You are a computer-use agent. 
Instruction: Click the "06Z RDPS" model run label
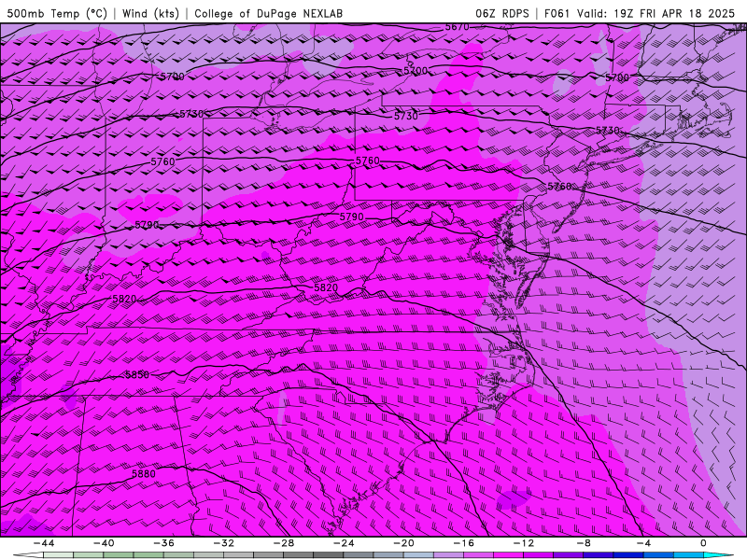click(x=502, y=13)
